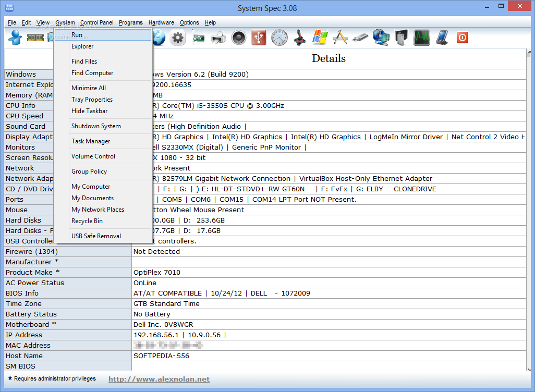535x392 pixels.
Task: Click the dark computer tower toolbar icon
Action: tap(402, 38)
